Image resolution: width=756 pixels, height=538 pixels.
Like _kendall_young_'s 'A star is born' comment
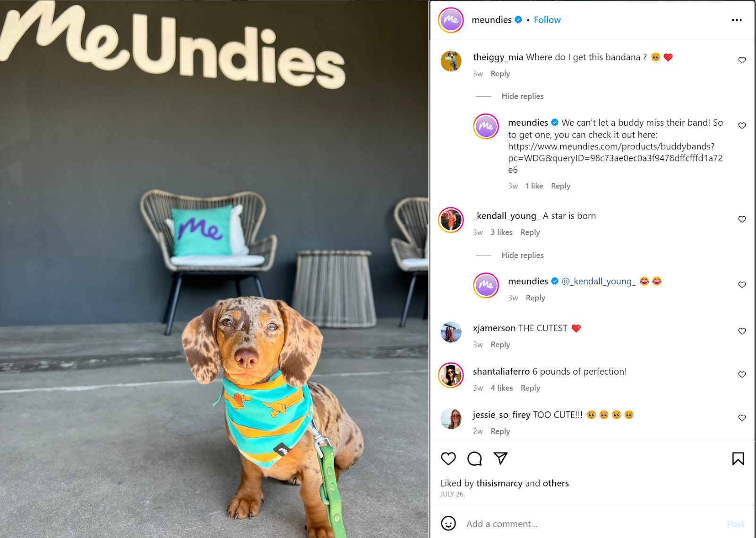[x=742, y=219]
